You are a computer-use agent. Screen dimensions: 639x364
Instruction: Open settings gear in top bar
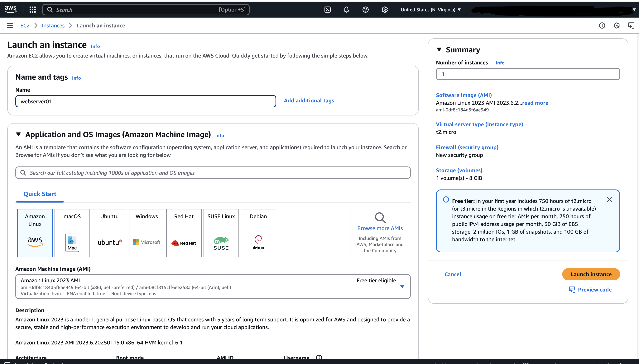(x=385, y=10)
